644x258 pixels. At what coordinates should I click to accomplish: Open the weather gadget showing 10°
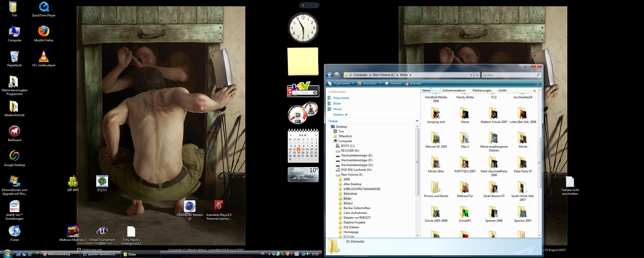click(x=303, y=174)
